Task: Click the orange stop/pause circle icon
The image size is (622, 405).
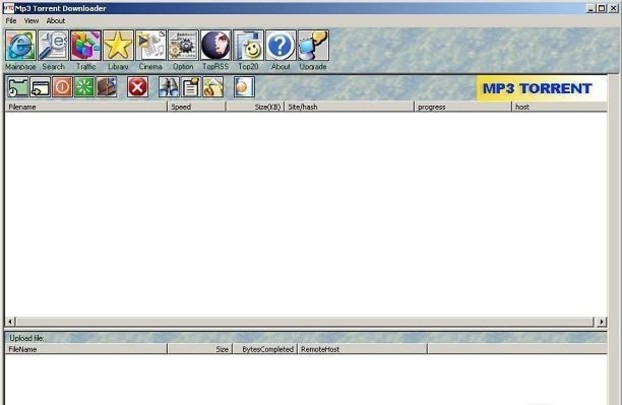Action: pos(62,87)
